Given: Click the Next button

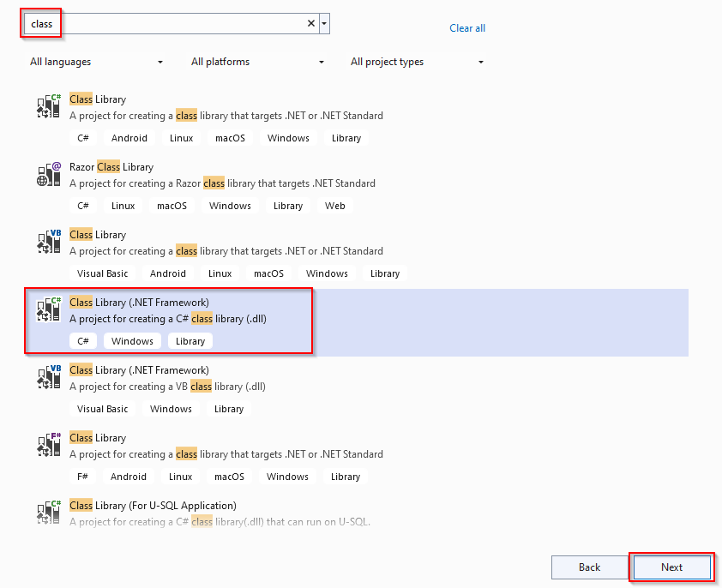Looking at the screenshot, I should click(671, 567).
